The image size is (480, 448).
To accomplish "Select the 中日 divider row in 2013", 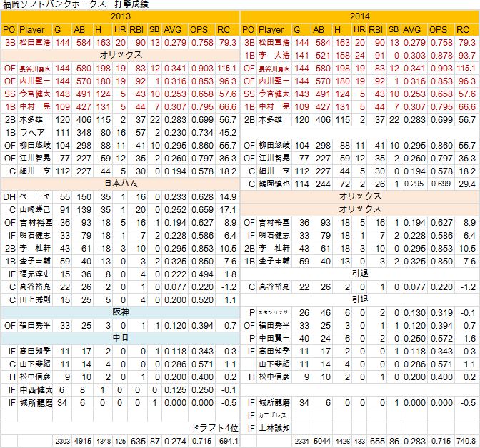I will point(120,338).
